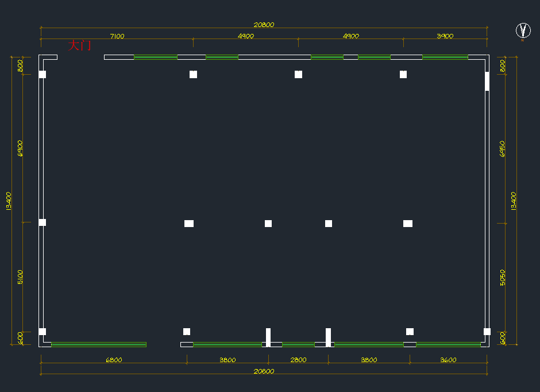Select the 7100 dimension text at top
The width and height of the screenshot is (540, 392).
point(117,36)
